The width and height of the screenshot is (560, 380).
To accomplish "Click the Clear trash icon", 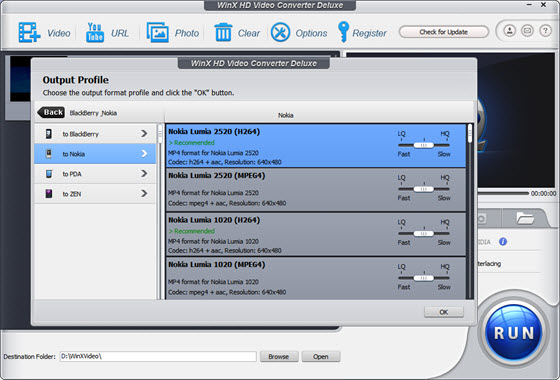I will (223, 32).
